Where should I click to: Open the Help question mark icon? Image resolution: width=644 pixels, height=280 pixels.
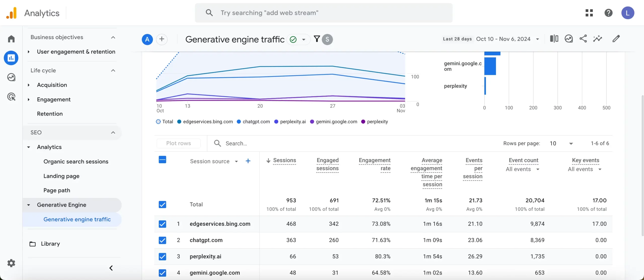[x=609, y=13]
